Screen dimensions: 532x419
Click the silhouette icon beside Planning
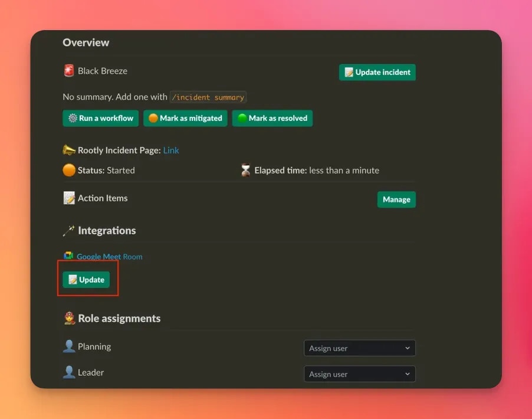pos(69,346)
